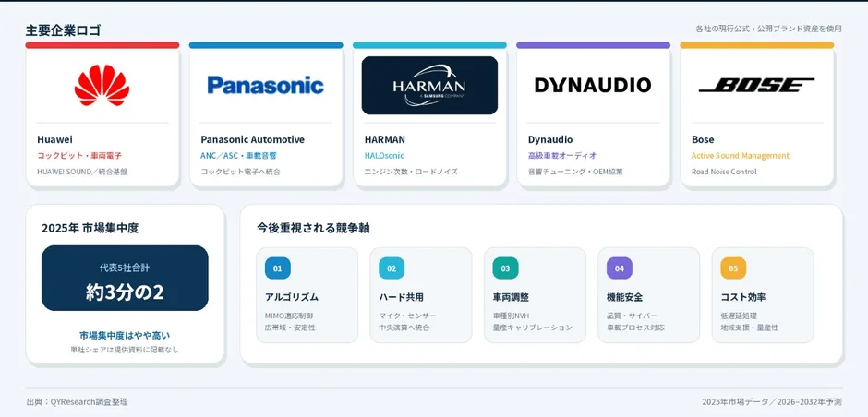Select the green 03 number badge
This screenshot has height=417, width=868.
505,268
